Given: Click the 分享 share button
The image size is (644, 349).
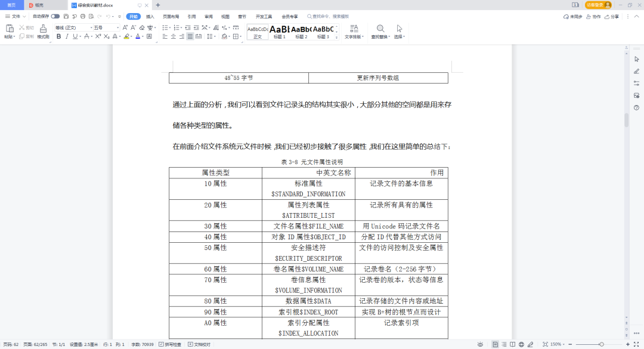Looking at the screenshot, I should (612, 17).
